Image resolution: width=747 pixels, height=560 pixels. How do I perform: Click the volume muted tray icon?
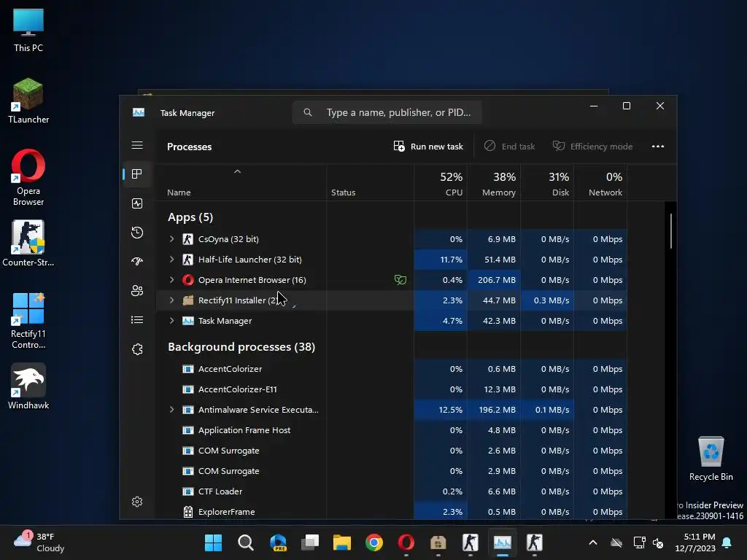pos(659,542)
